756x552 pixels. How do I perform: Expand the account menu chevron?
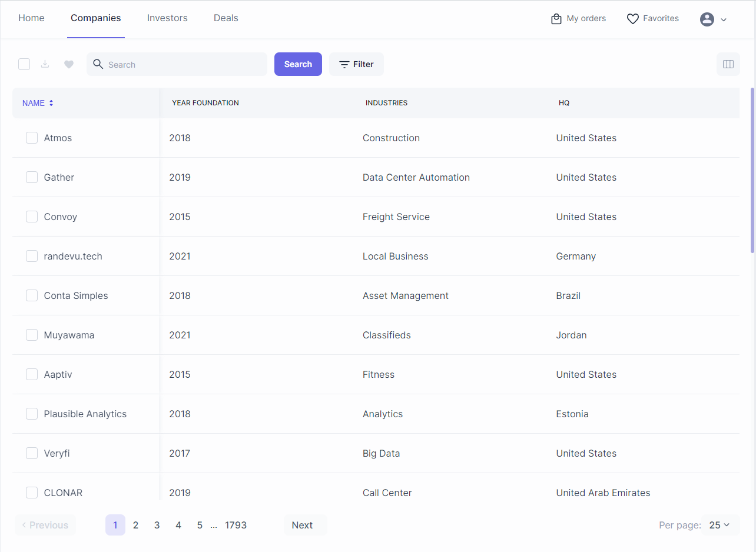(x=724, y=19)
